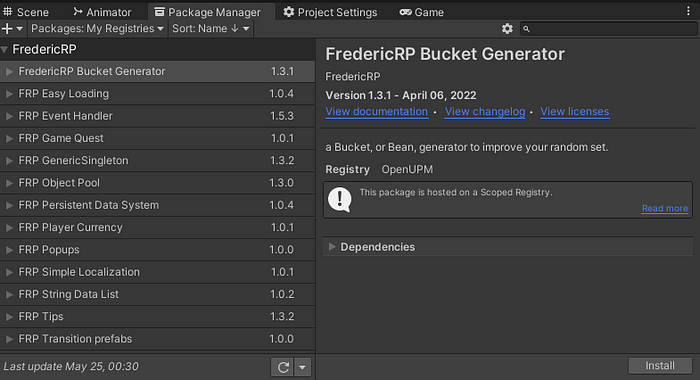Select the FRP String Data List package
The image size is (700, 380).
tap(157, 295)
